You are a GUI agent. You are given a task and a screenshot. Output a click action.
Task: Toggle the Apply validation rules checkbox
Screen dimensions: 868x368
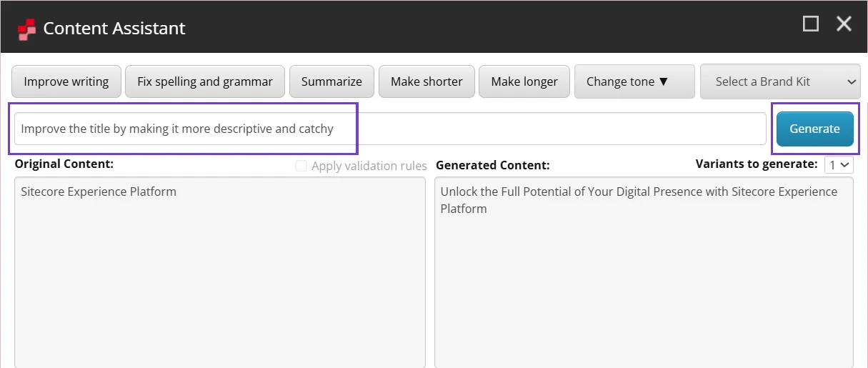[301, 166]
